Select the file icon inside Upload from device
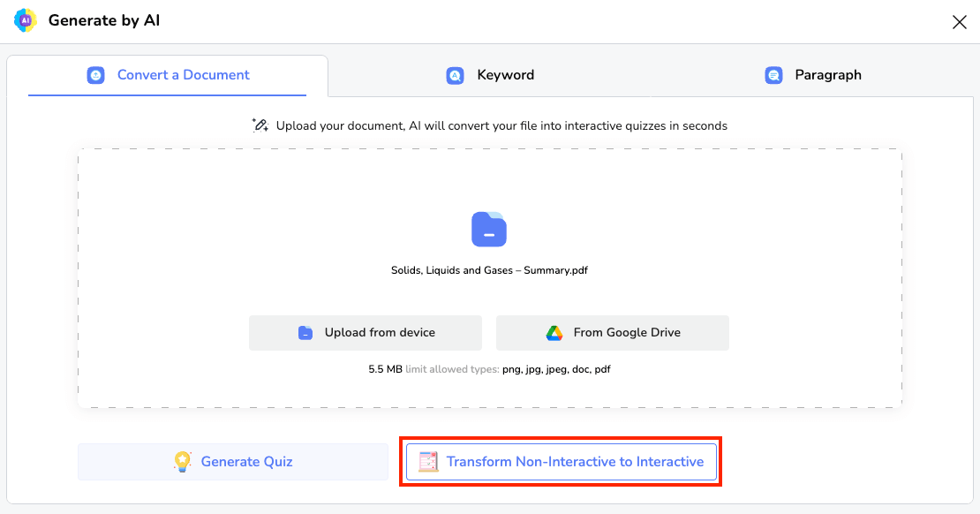Viewport: 980px width, 514px height. coord(306,332)
